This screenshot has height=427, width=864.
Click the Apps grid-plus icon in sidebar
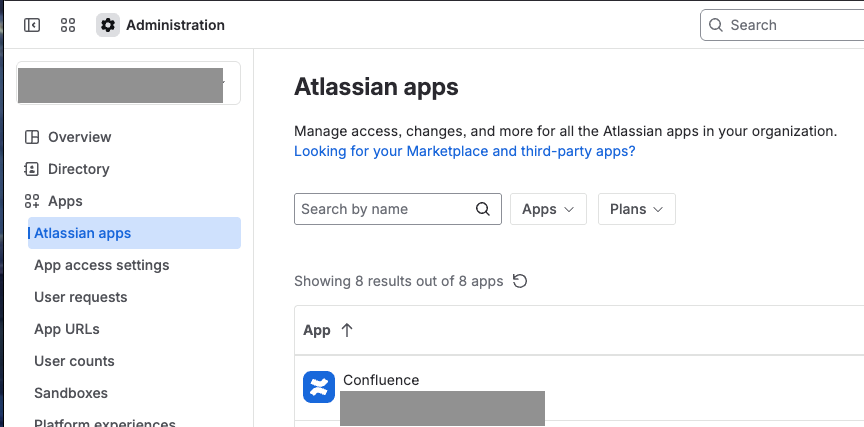32,201
